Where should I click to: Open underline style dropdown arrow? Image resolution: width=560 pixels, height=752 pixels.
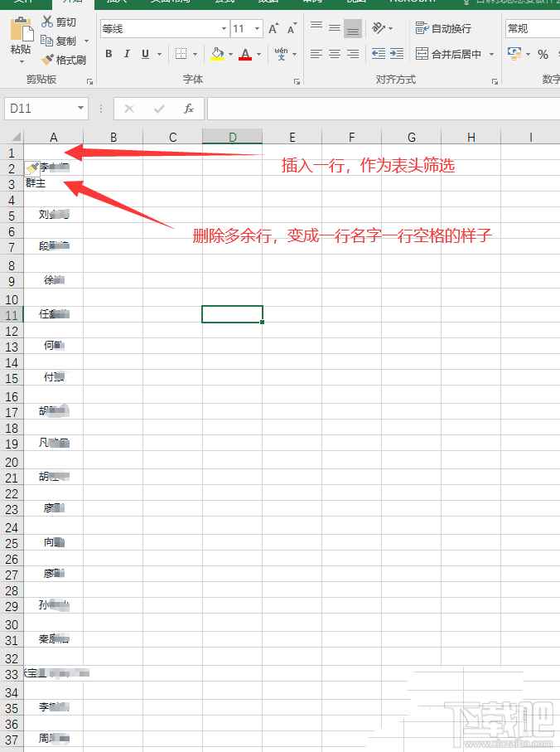point(160,54)
